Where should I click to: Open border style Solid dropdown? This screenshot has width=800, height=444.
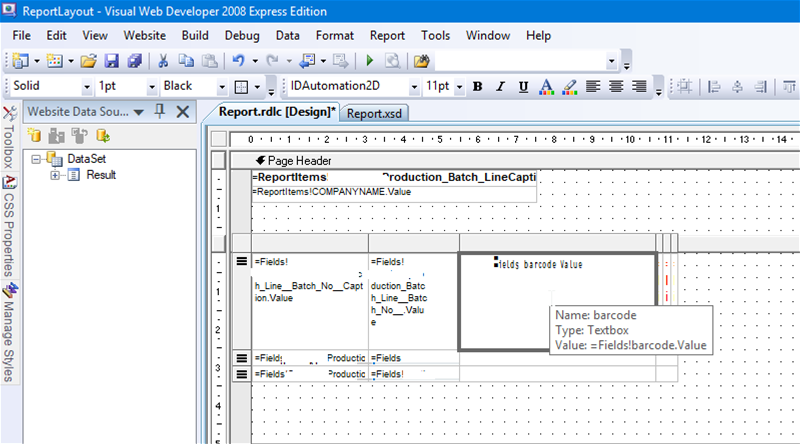(87, 87)
